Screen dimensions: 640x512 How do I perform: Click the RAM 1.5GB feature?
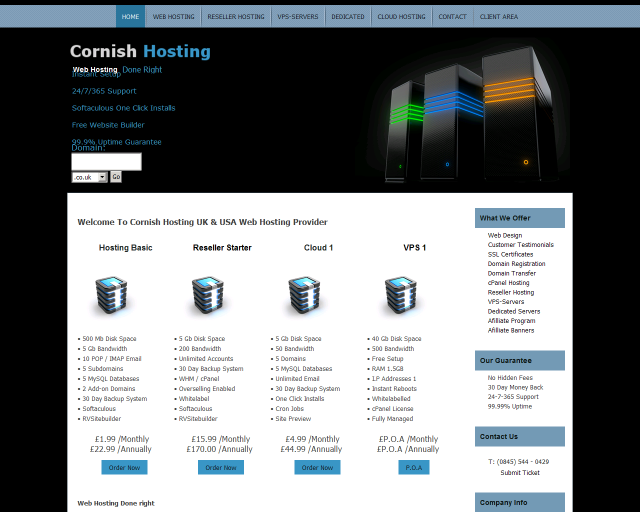pos(387,369)
